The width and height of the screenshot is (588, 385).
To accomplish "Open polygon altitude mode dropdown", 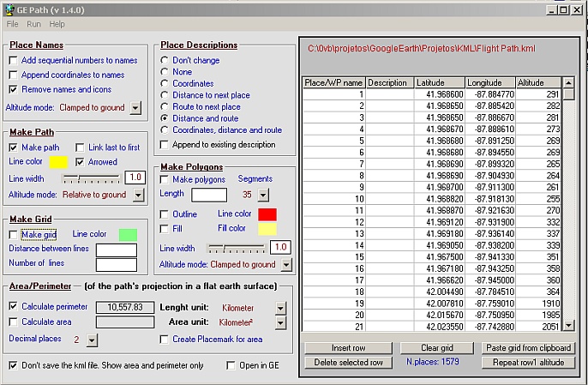I will pos(285,265).
